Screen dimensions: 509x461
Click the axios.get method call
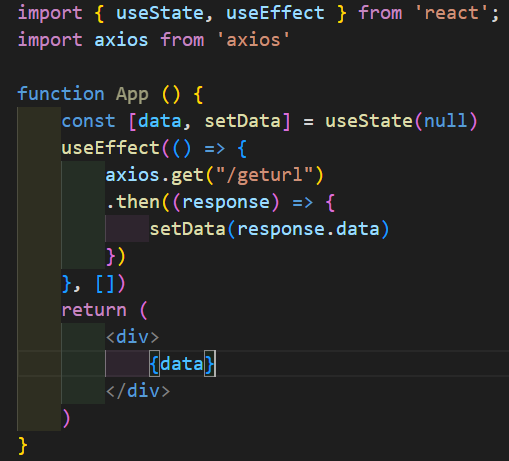tap(155, 176)
